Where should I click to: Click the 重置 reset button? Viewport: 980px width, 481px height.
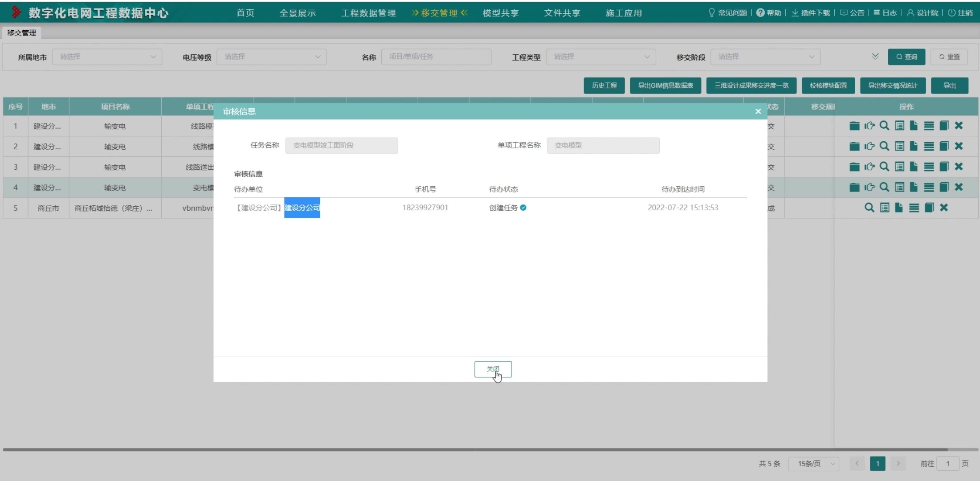coord(949,57)
